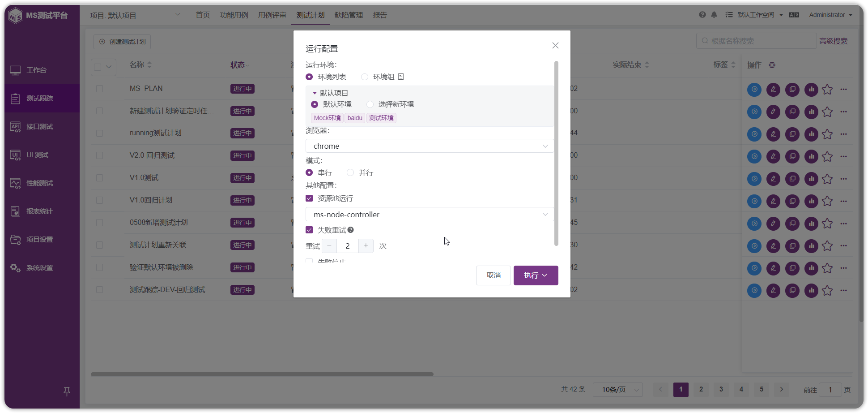Viewport: 868px width, 413px height.
Task: Click the 前往 page number field
Action: [830, 390]
